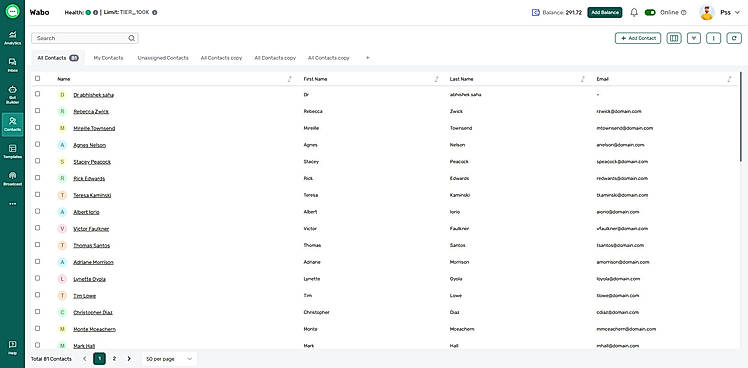Open Broadcast in the sidebar
This screenshot has width=748, height=368.
click(12, 179)
